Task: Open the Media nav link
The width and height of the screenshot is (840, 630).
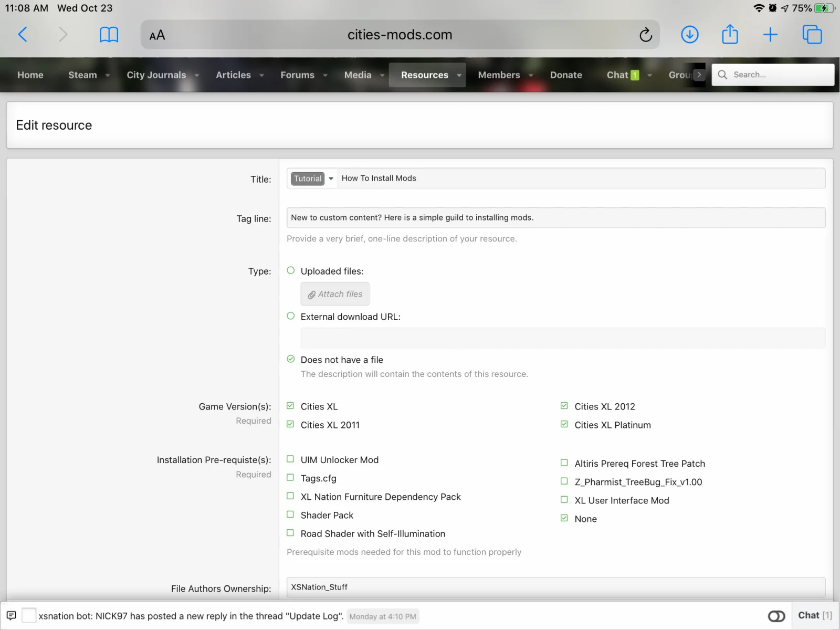Action: point(358,75)
